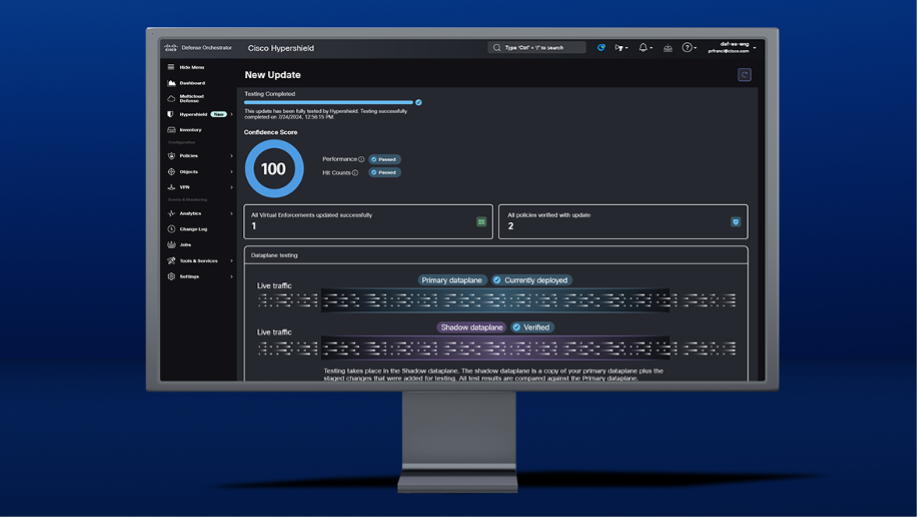Select the VPN sidebar icon
The image size is (920, 520).
tap(171, 187)
